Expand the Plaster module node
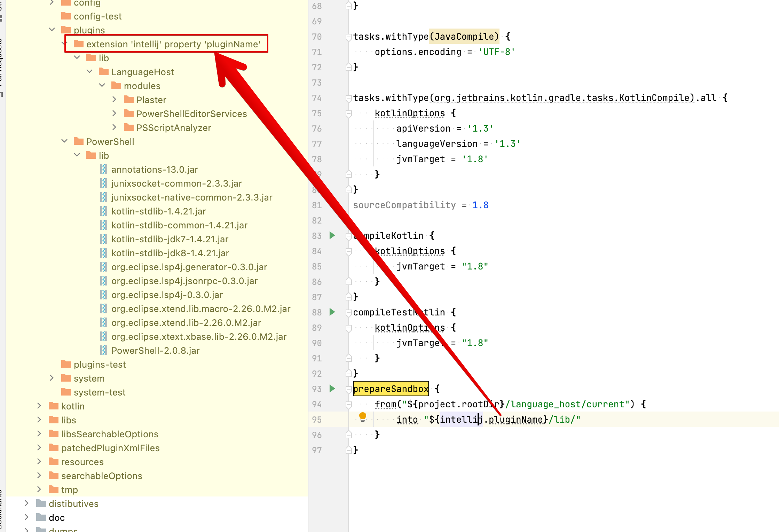The height and width of the screenshot is (532, 779). coord(115,99)
